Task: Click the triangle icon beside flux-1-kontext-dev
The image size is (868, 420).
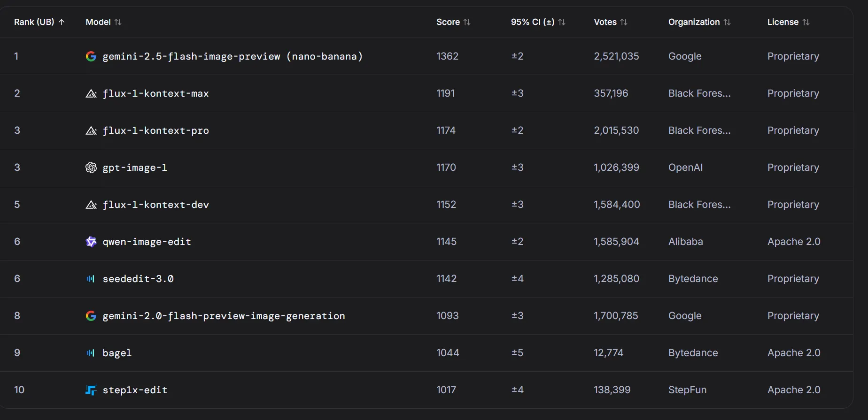Action: coord(91,205)
